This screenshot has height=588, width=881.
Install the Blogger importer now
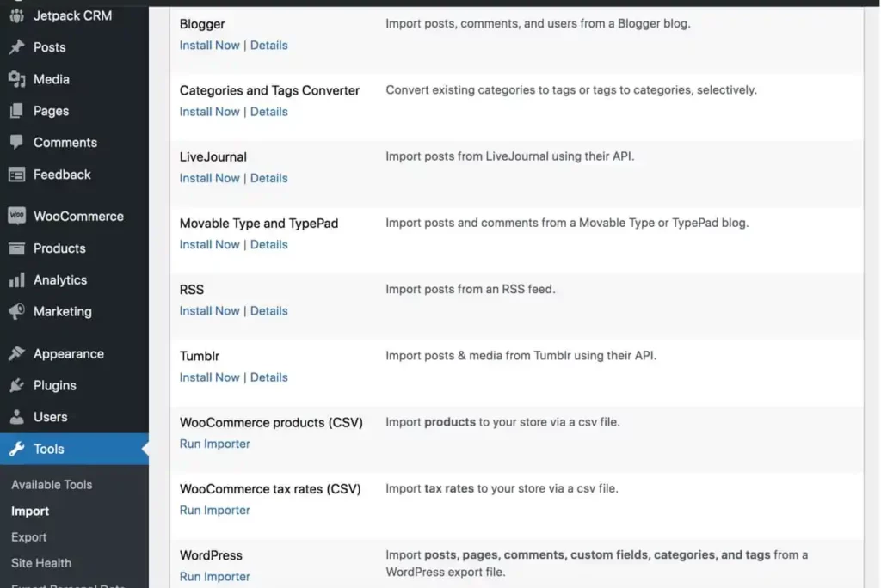(x=209, y=46)
